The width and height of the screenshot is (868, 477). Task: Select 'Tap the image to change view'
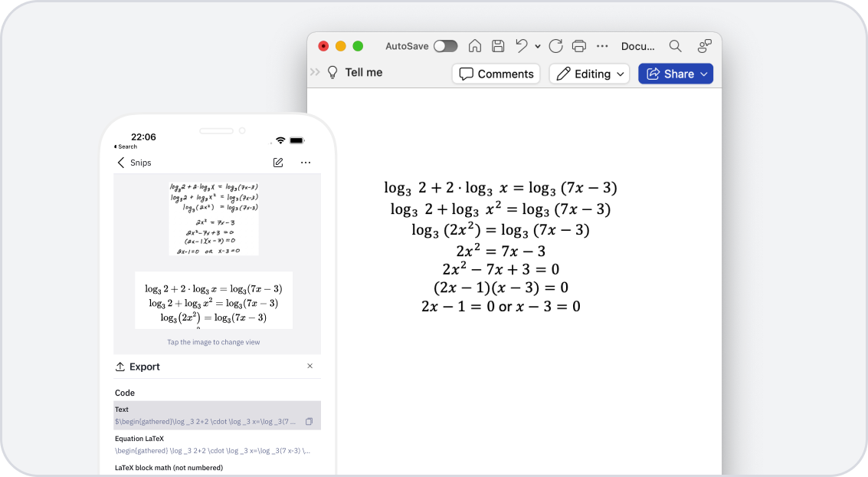(213, 342)
